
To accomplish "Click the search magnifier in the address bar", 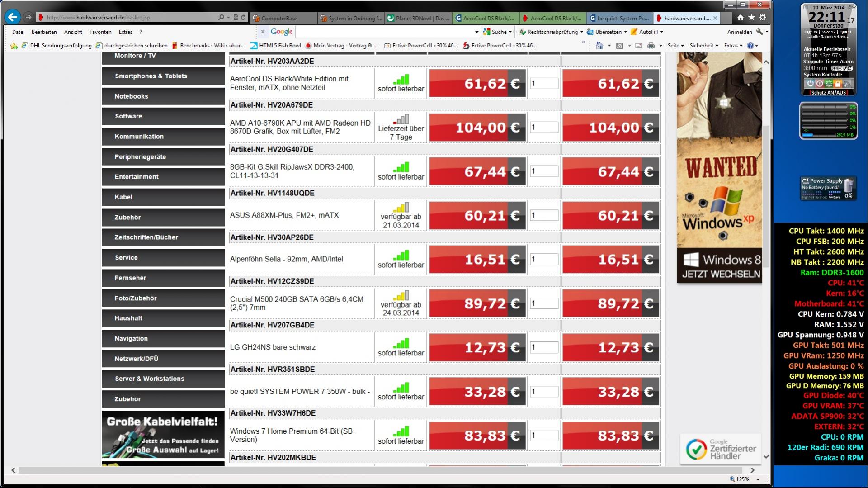I will (221, 18).
